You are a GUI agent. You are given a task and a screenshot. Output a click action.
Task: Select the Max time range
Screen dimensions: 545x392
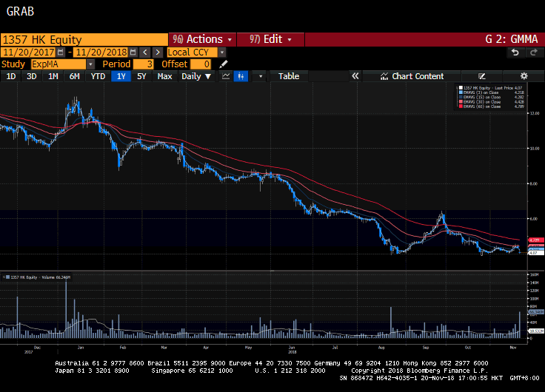[164, 76]
